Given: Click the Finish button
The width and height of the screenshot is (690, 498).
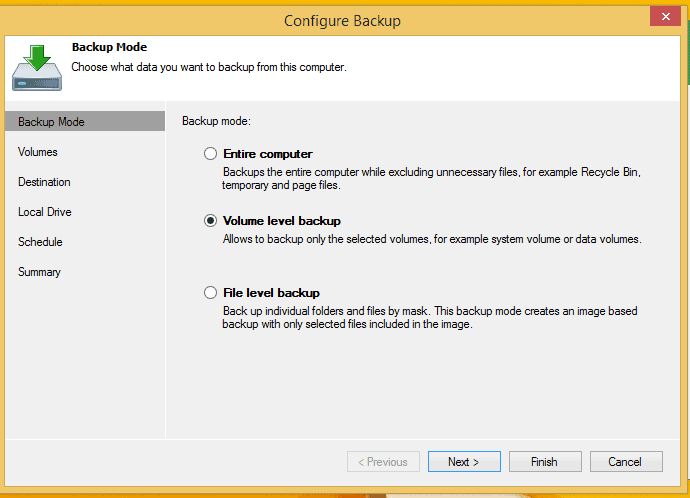Looking at the screenshot, I should 545,461.
